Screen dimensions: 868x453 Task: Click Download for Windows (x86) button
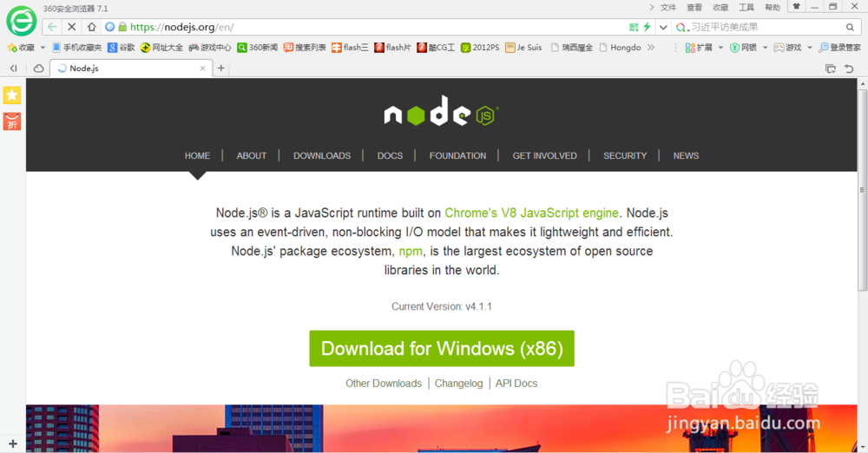click(x=442, y=348)
